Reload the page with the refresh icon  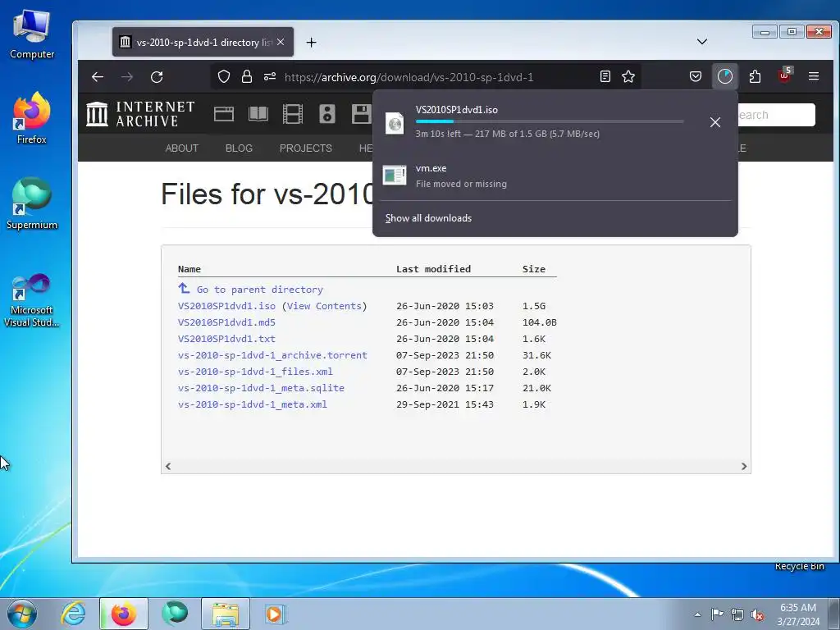[x=157, y=77]
